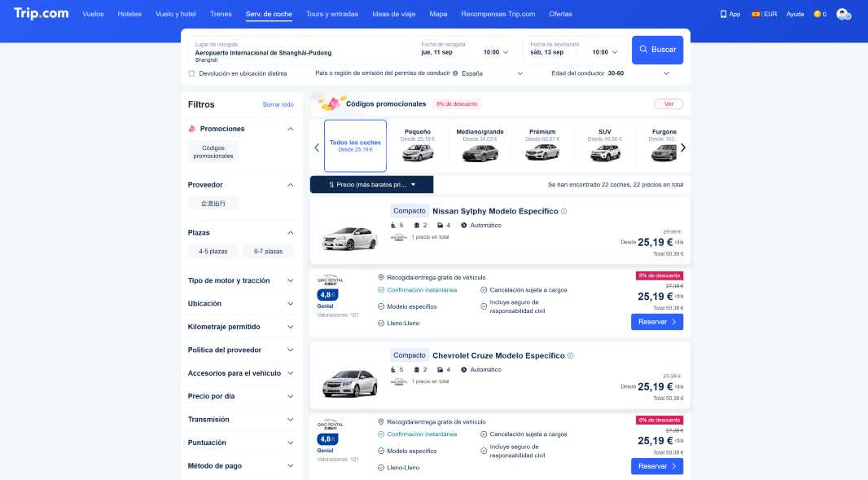Open the price sort dropdown
Screen dimensions: 868x480
pyautogui.click(x=371, y=184)
